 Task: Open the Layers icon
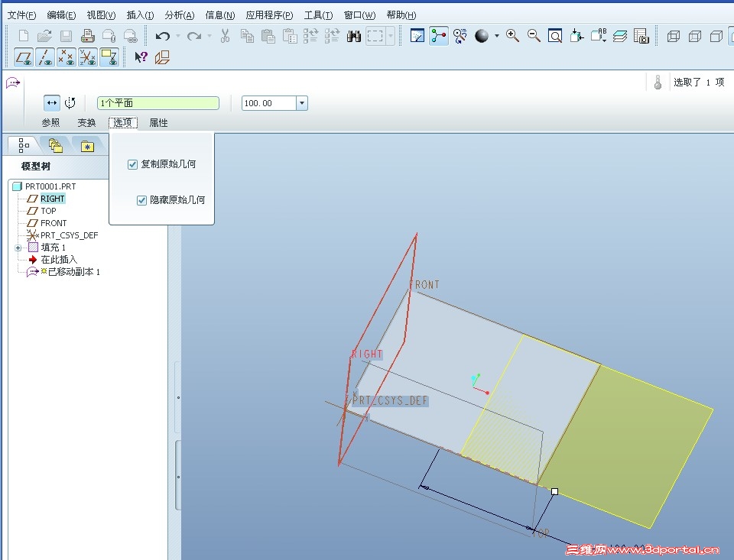pyautogui.click(x=620, y=36)
